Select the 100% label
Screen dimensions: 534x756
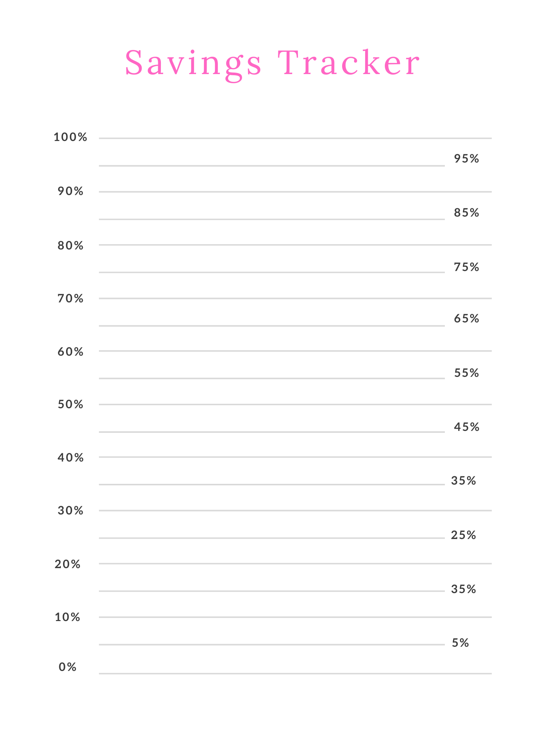(x=70, y=137)
